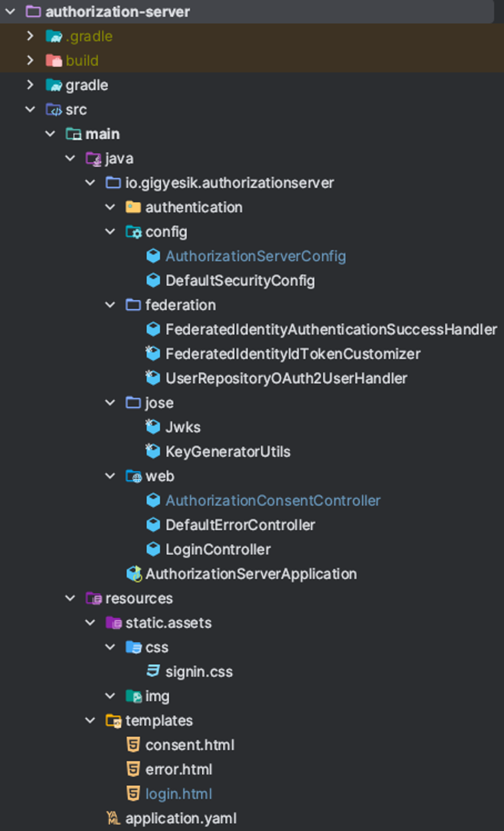This screenshot has height=831, width=504.
Task: Click the img folder icon
Action: [133, 696]
